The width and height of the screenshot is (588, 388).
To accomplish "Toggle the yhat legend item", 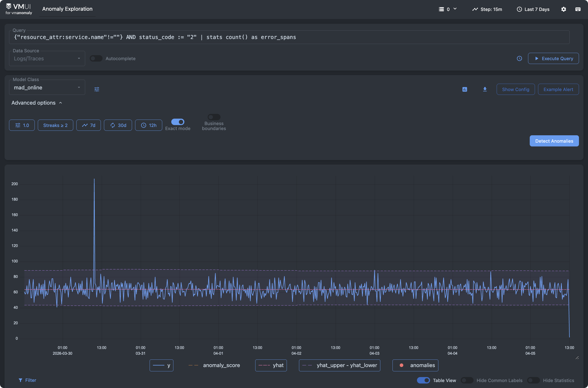I will click(271, 365).
